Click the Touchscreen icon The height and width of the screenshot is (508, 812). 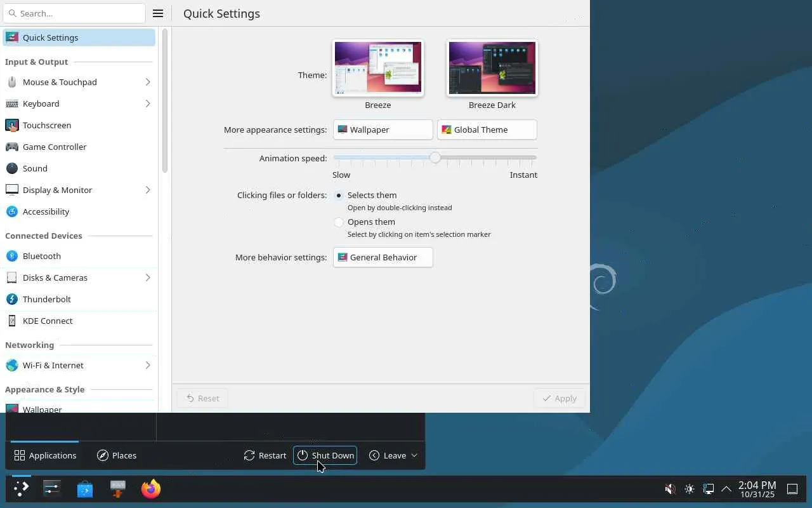pos(12,125)
